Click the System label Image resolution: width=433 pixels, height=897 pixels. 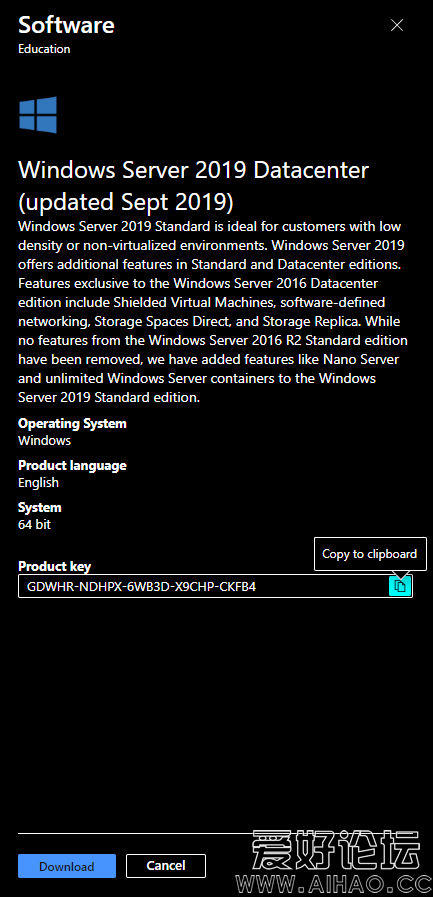tap(39, 507)
